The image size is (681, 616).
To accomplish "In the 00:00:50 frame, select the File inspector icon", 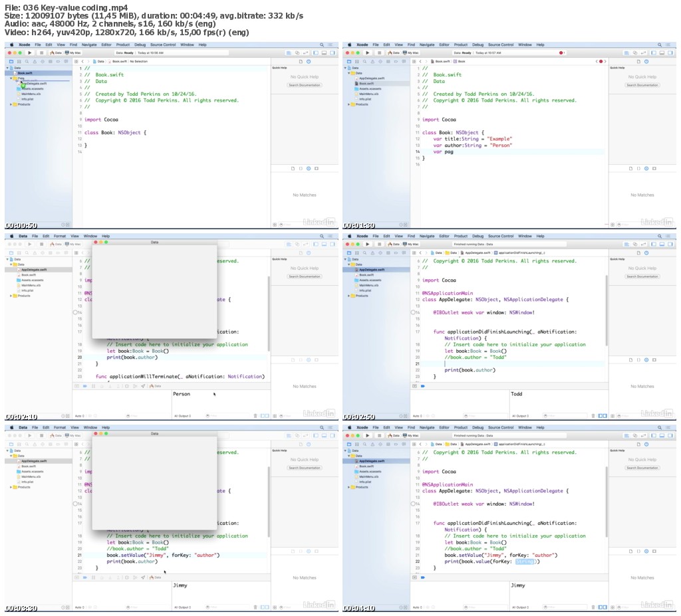I will pos(301,62).
